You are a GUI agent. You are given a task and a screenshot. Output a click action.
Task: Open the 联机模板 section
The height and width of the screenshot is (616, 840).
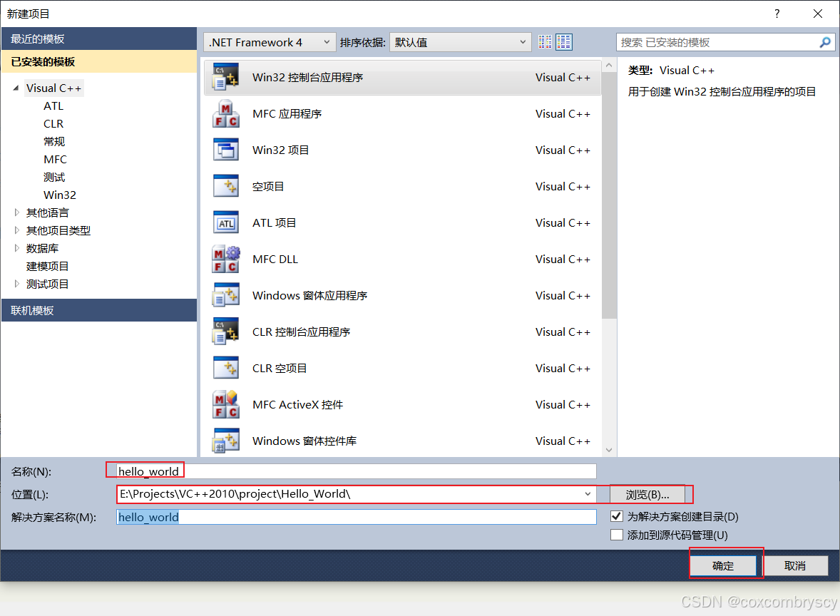click(x=99, y=310)
